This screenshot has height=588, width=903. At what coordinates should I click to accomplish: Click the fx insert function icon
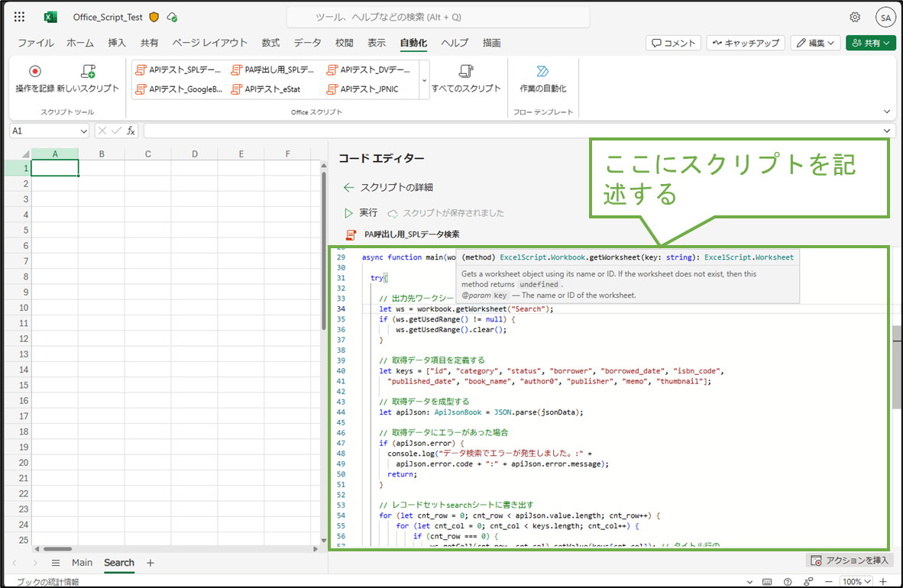point(131,131)
